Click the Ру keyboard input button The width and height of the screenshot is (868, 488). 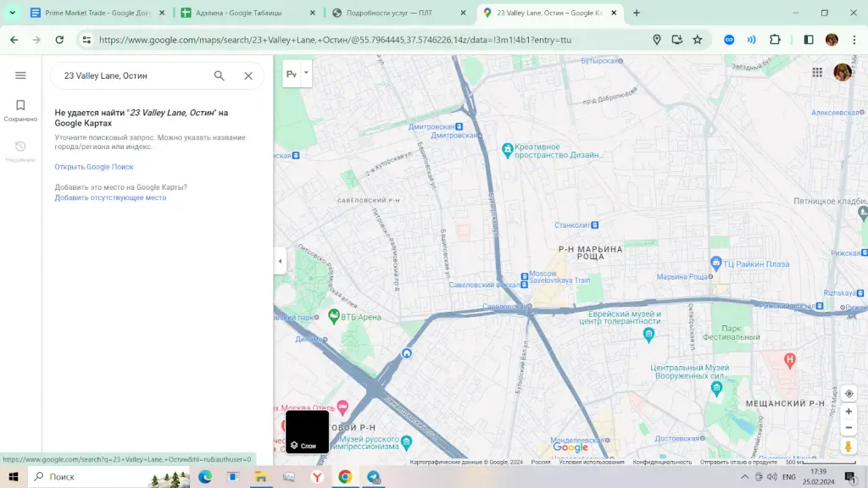(x=292, y=74)
